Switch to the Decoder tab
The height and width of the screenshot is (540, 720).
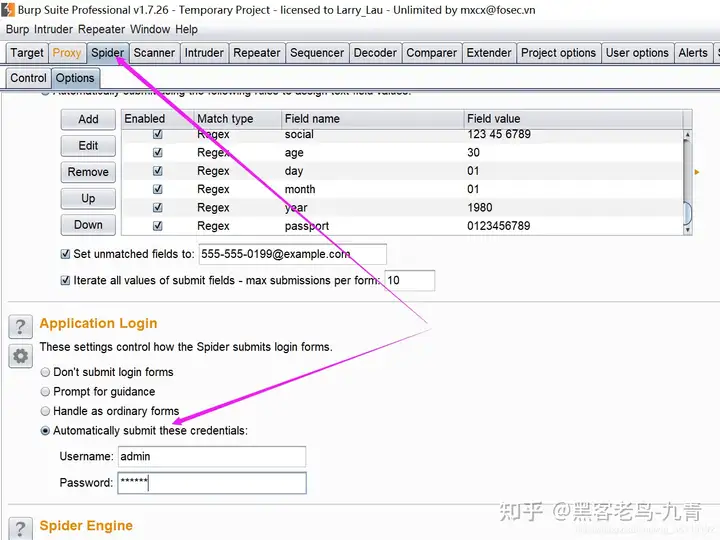coord(375,53)
